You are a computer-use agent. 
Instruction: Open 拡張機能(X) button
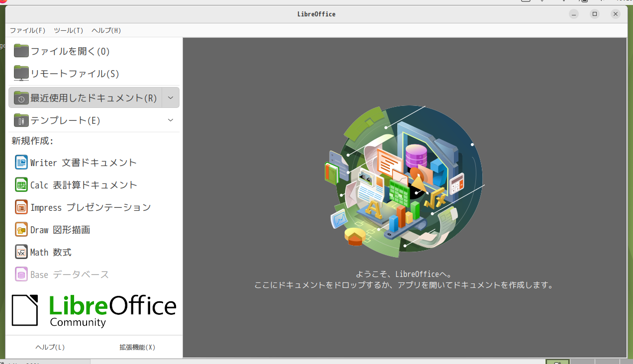pyautogui.click(x=137, y=347)
